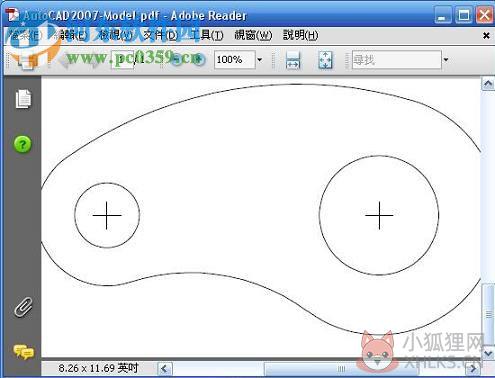Click the 100% zoom value field
The width and height of the screenshot is (495, 378).
click(x=235, y=60)
